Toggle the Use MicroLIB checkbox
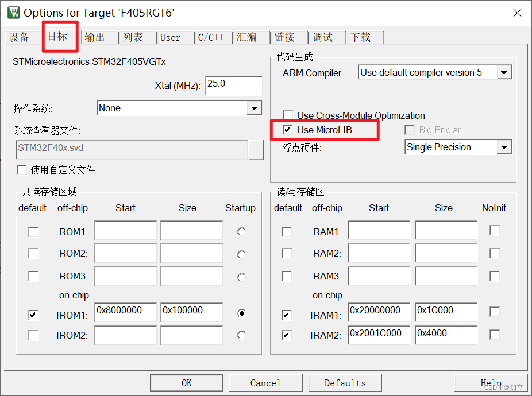This screenshot has width=532, height=396. coord(288,130)
